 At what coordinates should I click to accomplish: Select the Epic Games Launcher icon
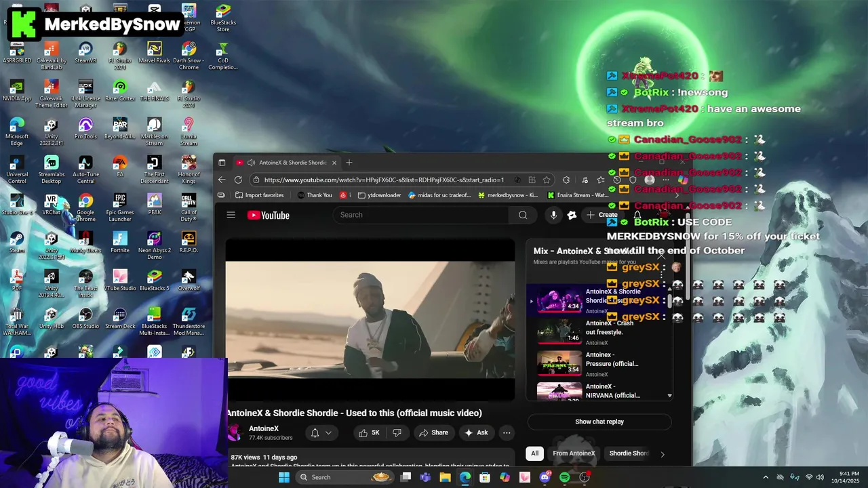(x=120, y=207)
